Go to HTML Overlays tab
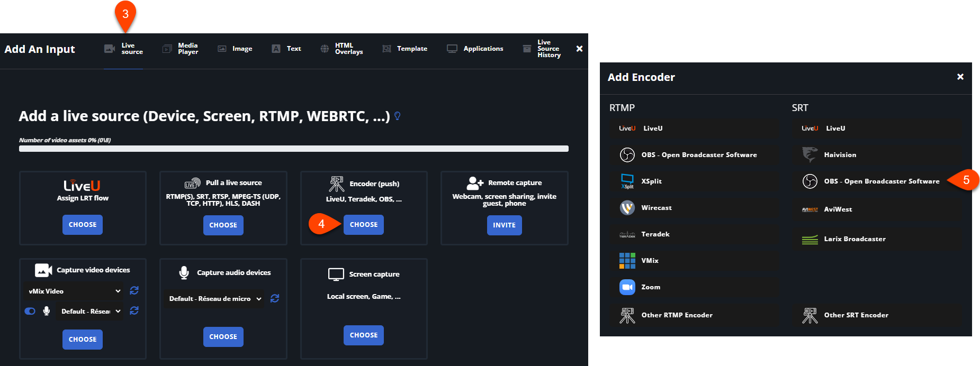 coord(341,49)
